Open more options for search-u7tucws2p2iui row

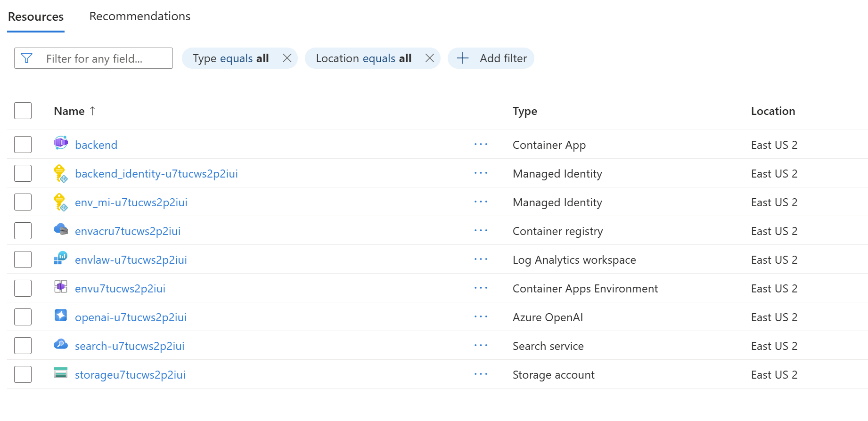click(481, 346)
